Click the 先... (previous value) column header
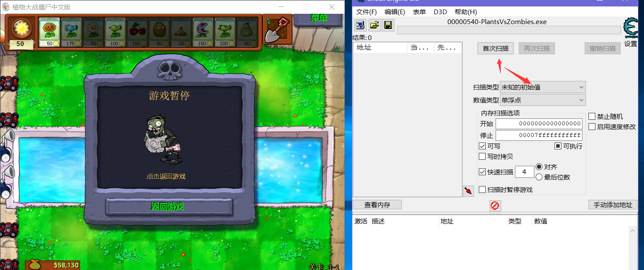This screenshot has height=270, width=644. pyautogui.click(x=447, y=47)
